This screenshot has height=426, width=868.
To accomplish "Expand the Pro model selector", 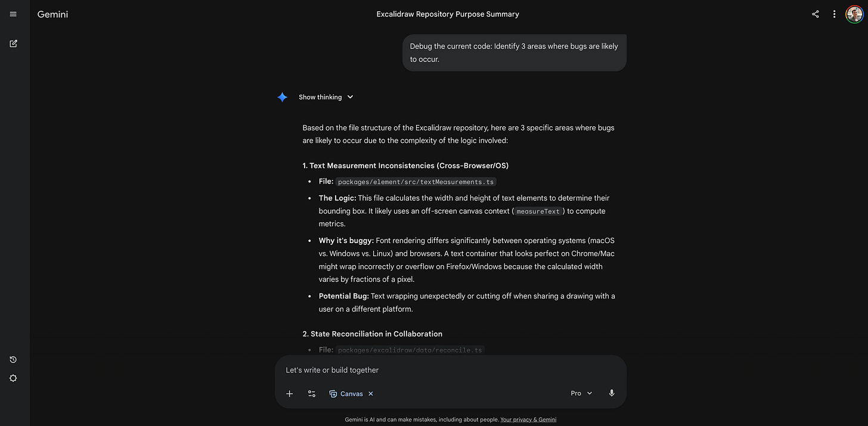I will [x=581, y=393].
